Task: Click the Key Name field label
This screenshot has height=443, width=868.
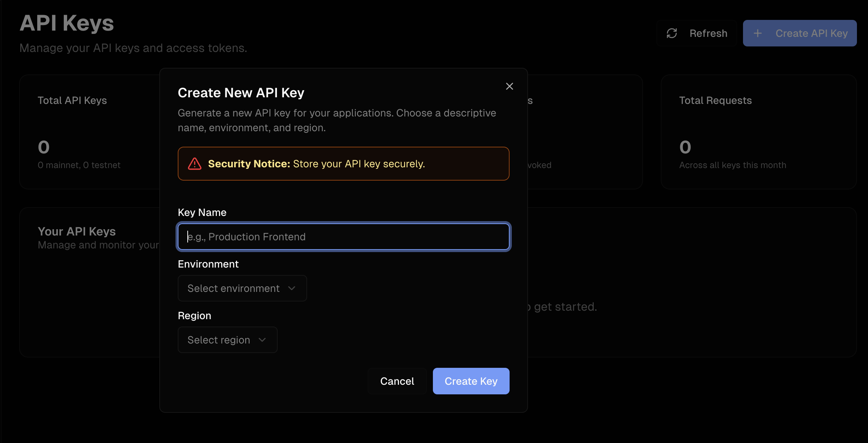Action: [x=202, y=212]
